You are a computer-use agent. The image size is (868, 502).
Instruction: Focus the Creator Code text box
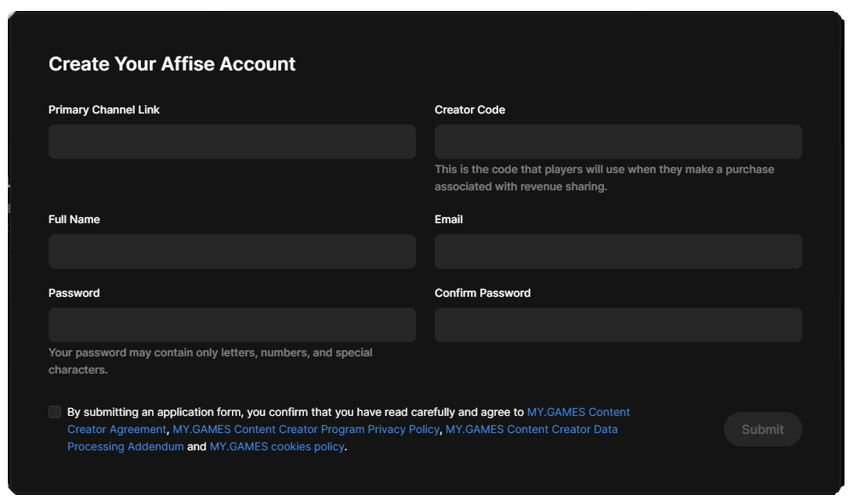618,142
